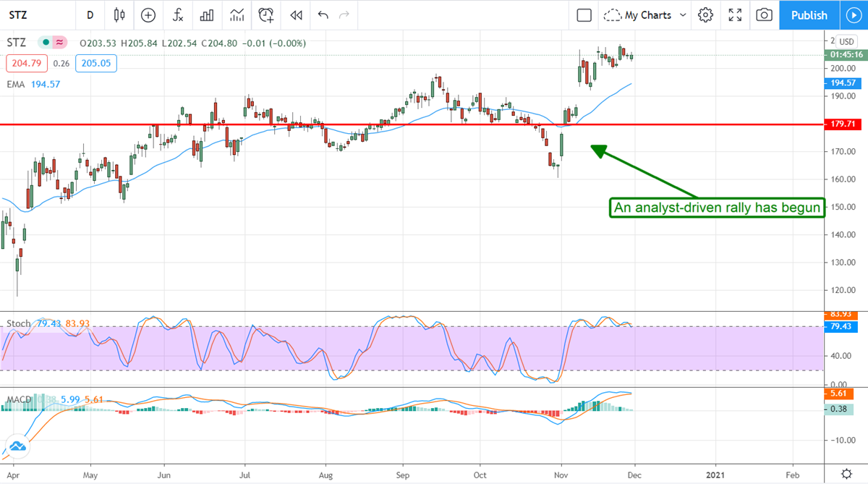Open chart settings gear in top toolbar

(705, 15)
